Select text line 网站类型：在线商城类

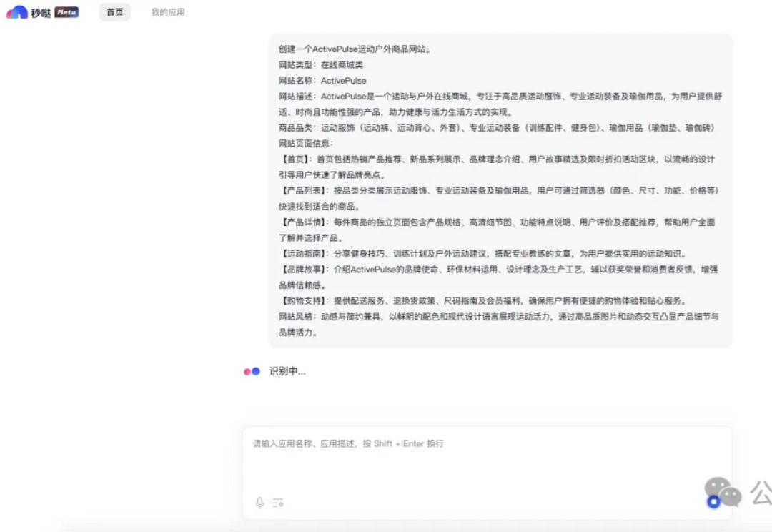pos(320,64)
